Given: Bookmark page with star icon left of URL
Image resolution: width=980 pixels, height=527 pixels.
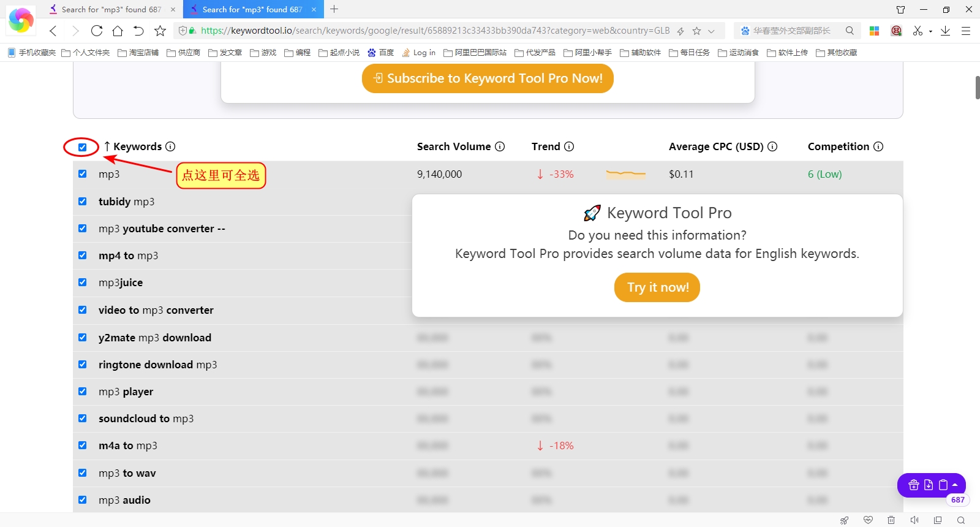Looking at the screenshot, I should click(160, 31).
